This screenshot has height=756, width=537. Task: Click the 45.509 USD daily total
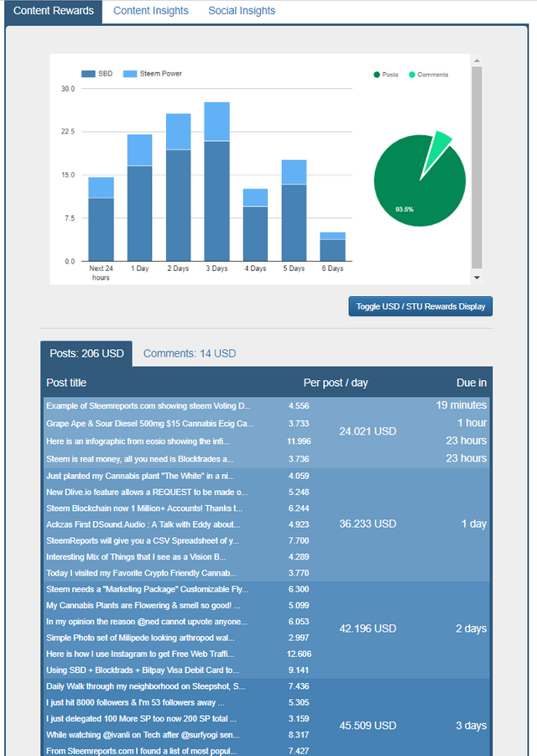pos(368,726)
